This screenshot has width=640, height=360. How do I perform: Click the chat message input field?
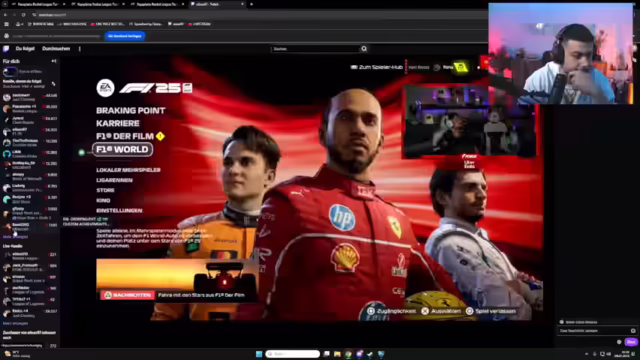click(x=594, y=331)
